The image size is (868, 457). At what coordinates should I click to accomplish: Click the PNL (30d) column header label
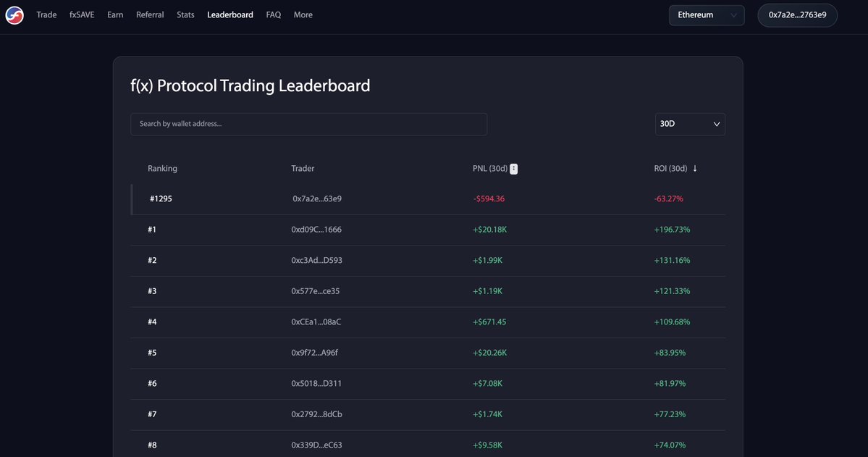(x=490, y=169)
